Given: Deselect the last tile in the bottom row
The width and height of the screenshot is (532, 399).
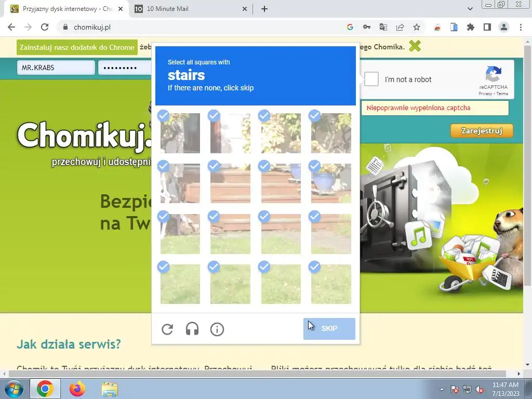Looking at the screenshot, I should (x=331, y=284).
